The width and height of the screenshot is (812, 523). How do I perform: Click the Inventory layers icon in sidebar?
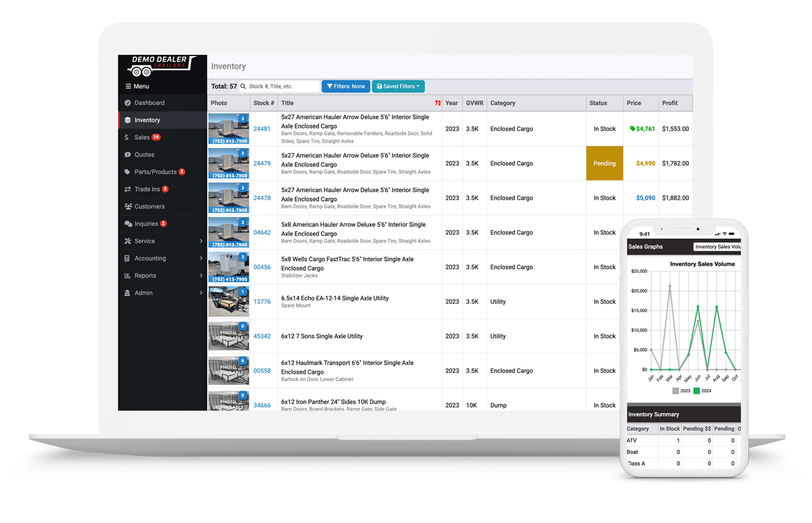[x=128, y=120]
